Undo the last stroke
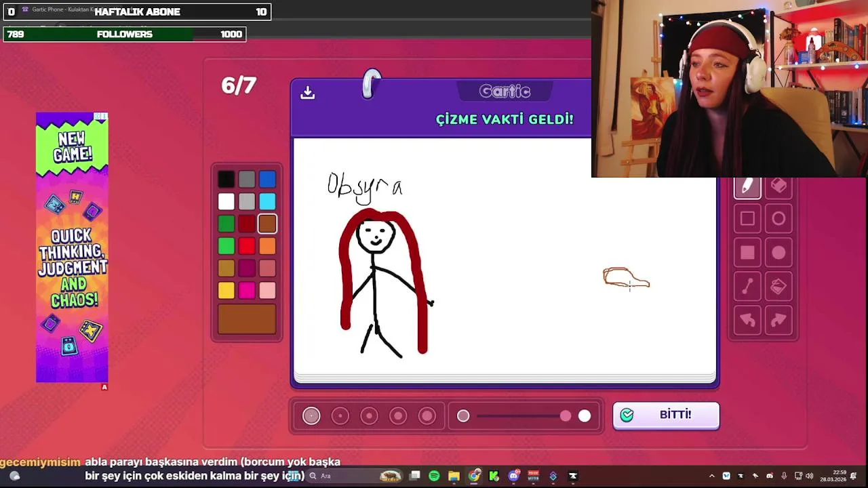The image size is (868, 488). click(x=747, y=320)
